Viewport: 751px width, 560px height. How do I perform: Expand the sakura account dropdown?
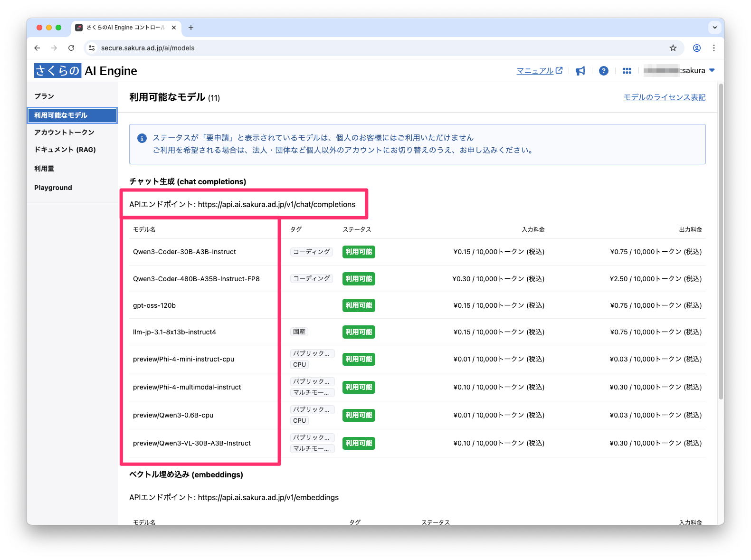[712, 70]
